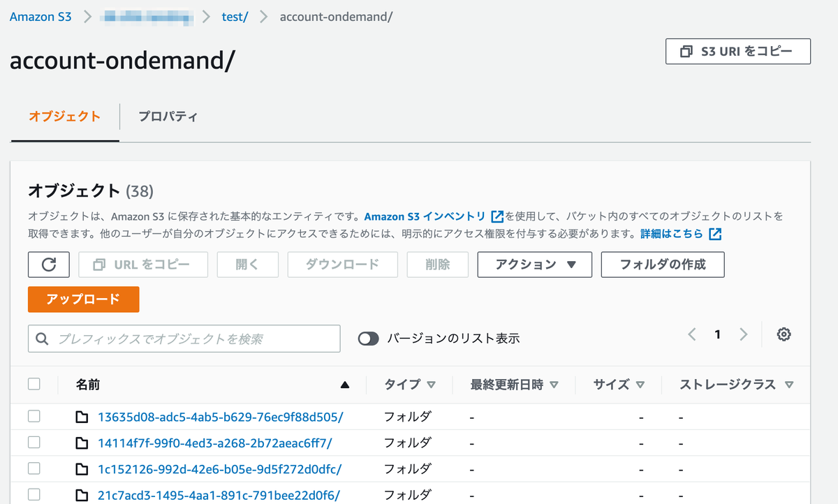Check the box for 21c7acd3-1495 folder

[x=34, y=494]
